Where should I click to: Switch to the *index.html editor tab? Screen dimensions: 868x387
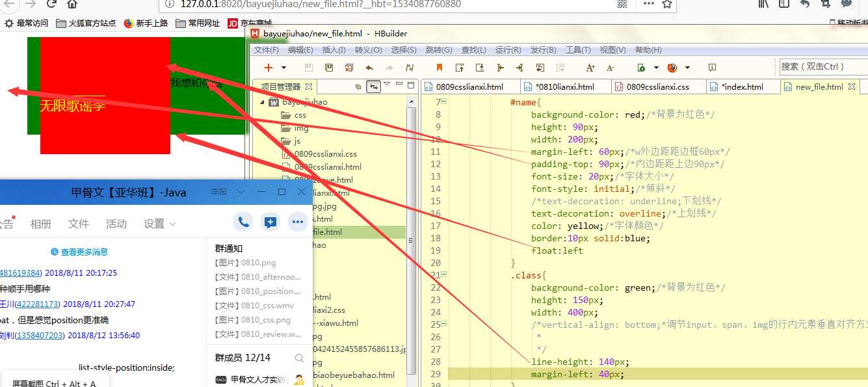tap(743, 87)
